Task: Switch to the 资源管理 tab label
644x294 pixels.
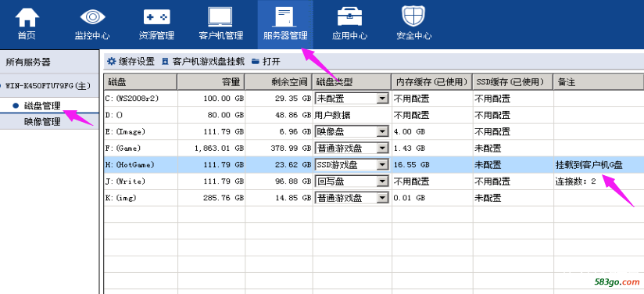Action: [x=156, y=36]
